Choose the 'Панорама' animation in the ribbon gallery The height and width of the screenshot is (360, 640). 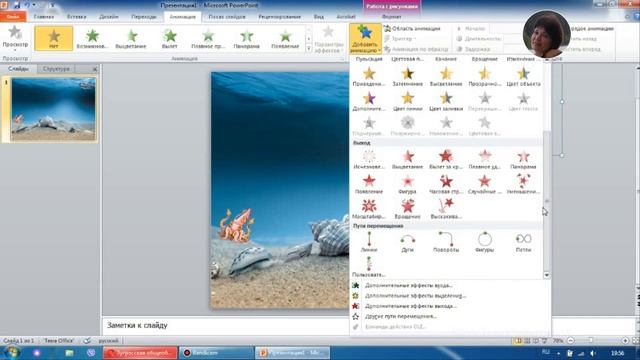click(247, 38)
